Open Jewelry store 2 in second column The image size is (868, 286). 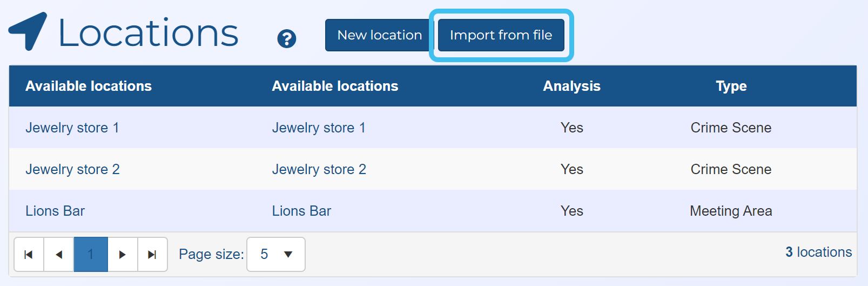coord(319,169)
